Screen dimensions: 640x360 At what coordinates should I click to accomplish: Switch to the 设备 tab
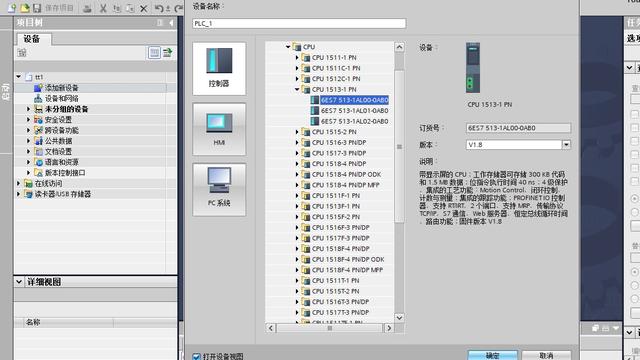[32, 39]
